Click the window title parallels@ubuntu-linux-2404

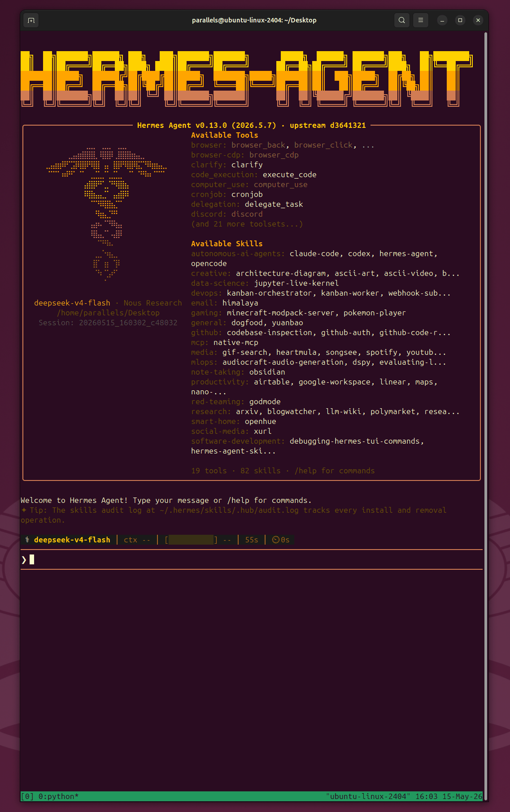pyautogui.click(x=254, y=20)
